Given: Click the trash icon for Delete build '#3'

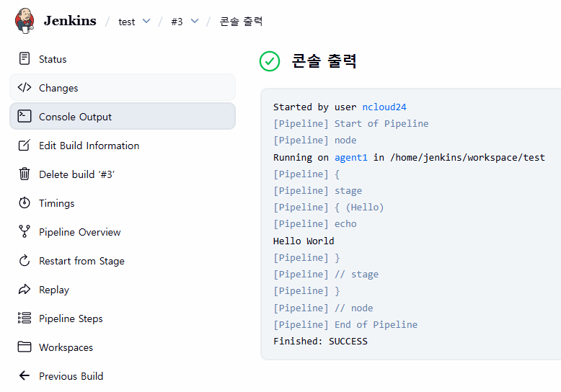Looking at the screenshot, I should (x=25, y=174).
